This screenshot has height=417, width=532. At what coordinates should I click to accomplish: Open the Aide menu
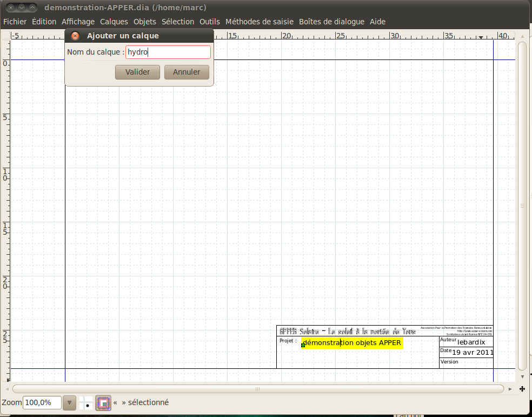(377, 22)
